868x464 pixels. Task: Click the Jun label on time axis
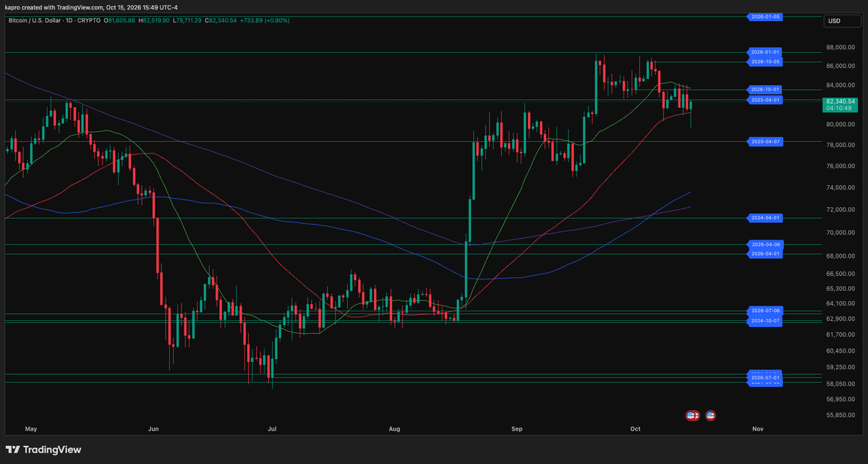tap(153, 429)
